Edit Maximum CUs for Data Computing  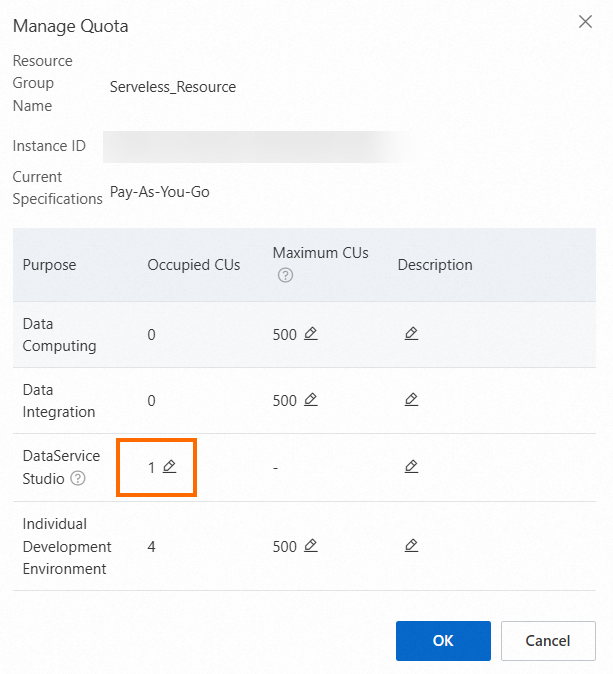(x=310, y=334)
